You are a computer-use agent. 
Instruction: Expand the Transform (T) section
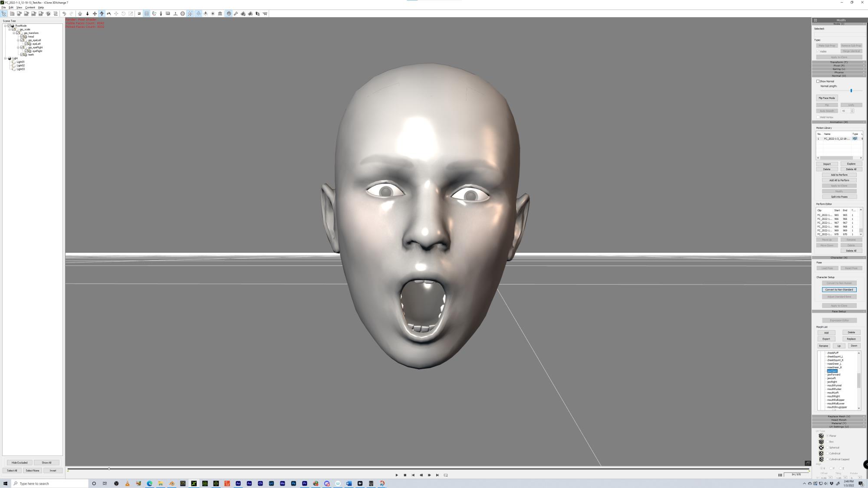839,62
